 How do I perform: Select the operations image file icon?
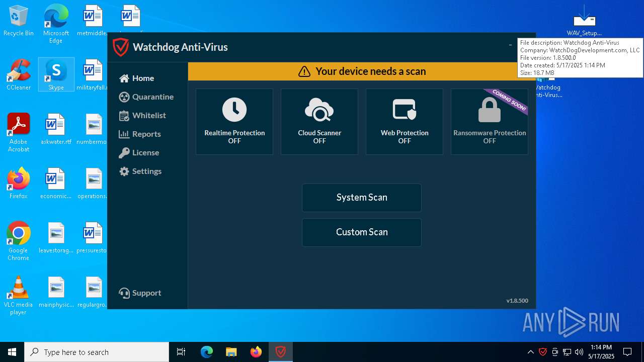[x=93, y=184]
